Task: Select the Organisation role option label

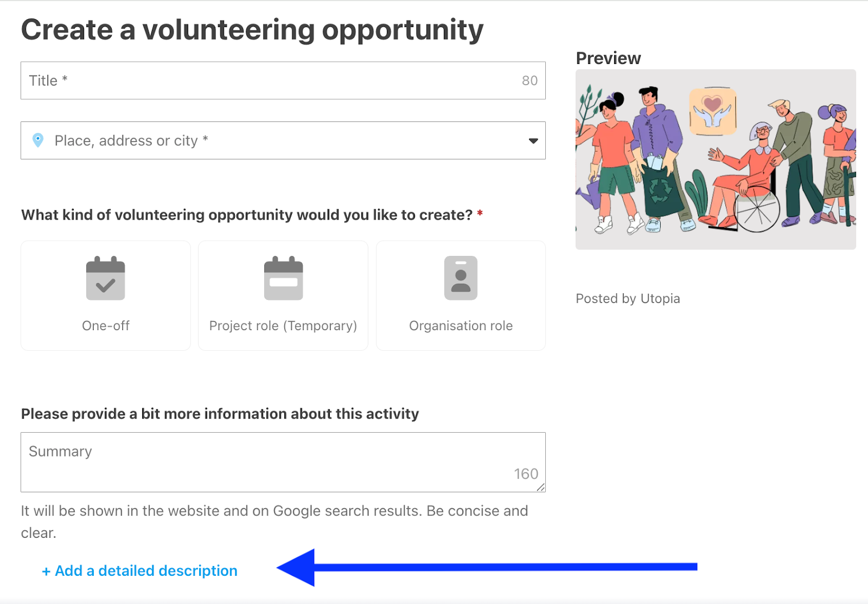Action: pyautogui.click(x=461, y=326)
